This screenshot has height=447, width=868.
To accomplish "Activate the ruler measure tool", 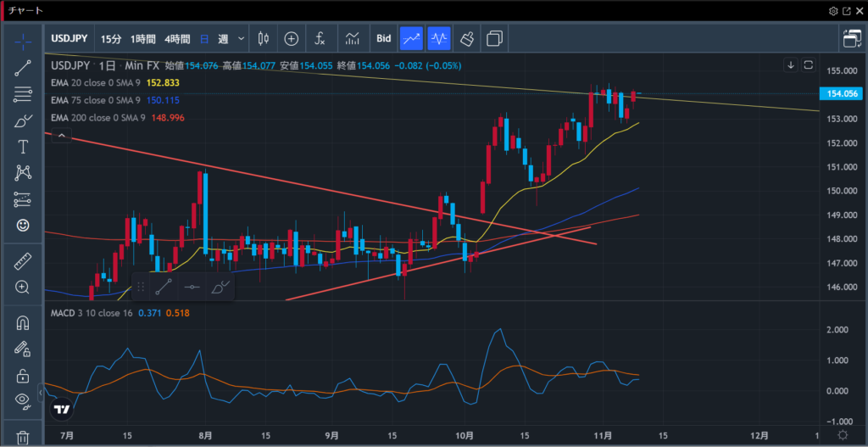I will [x=23, y=260].
